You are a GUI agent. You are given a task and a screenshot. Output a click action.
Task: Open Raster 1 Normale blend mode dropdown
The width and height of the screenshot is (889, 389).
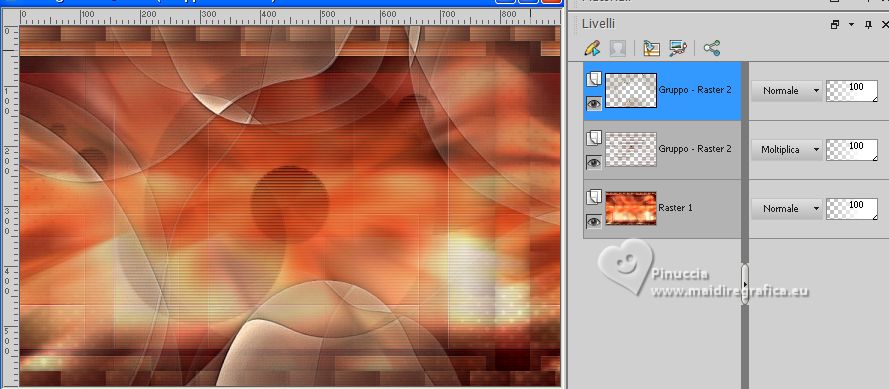(787, 209)
